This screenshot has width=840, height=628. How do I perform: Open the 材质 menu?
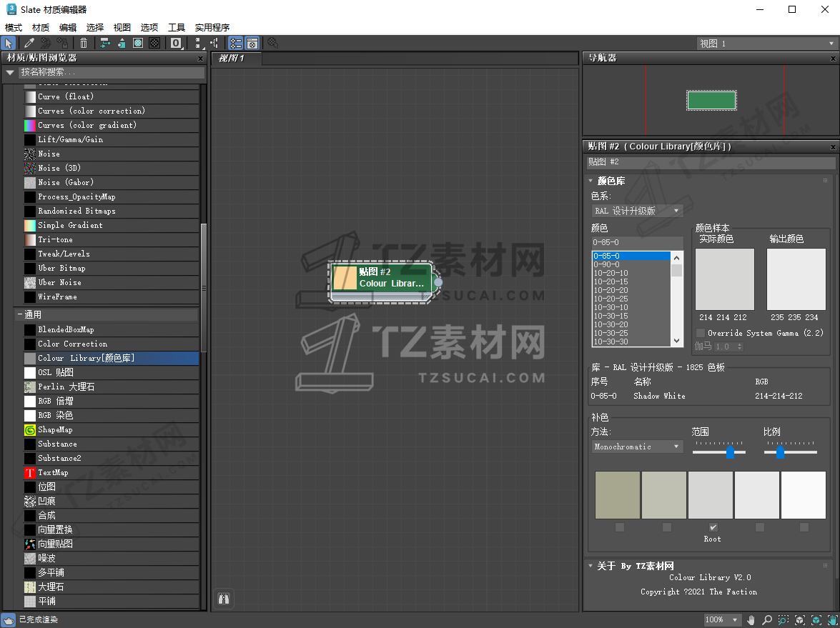click(x=41, y=27)
